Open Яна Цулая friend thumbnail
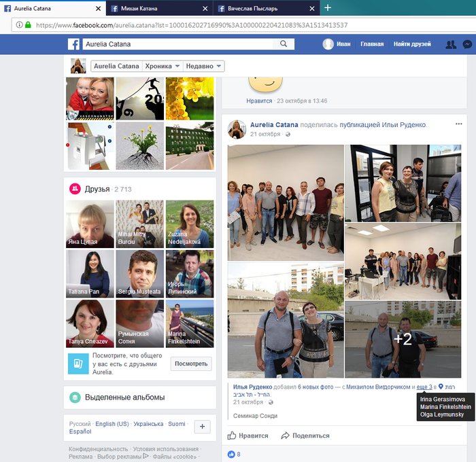This screenshot has height=462, width=476. point(90,224)
